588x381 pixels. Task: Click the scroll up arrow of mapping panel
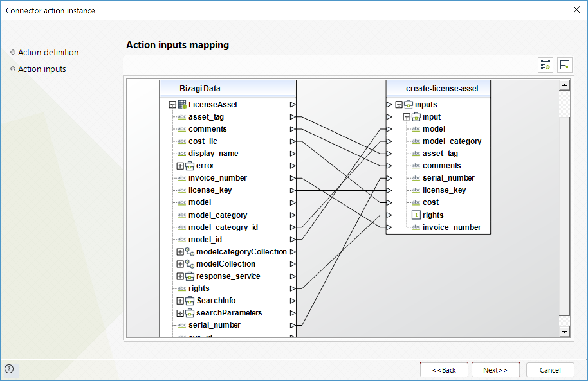[x=565, y=85]
